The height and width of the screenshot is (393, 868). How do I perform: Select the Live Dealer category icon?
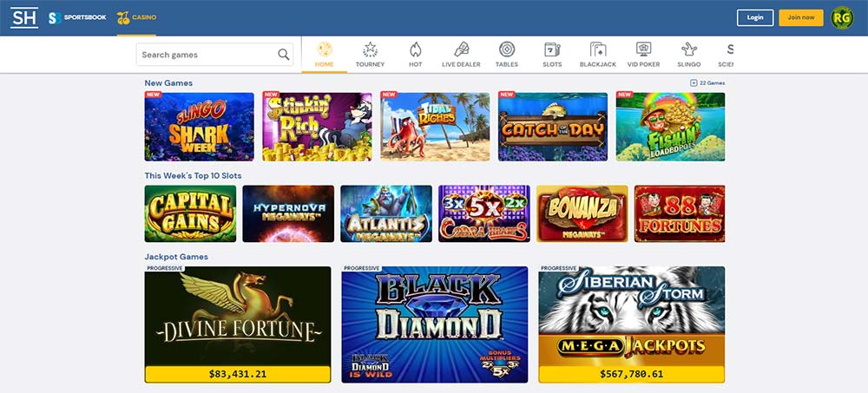(x=461, y=49)
